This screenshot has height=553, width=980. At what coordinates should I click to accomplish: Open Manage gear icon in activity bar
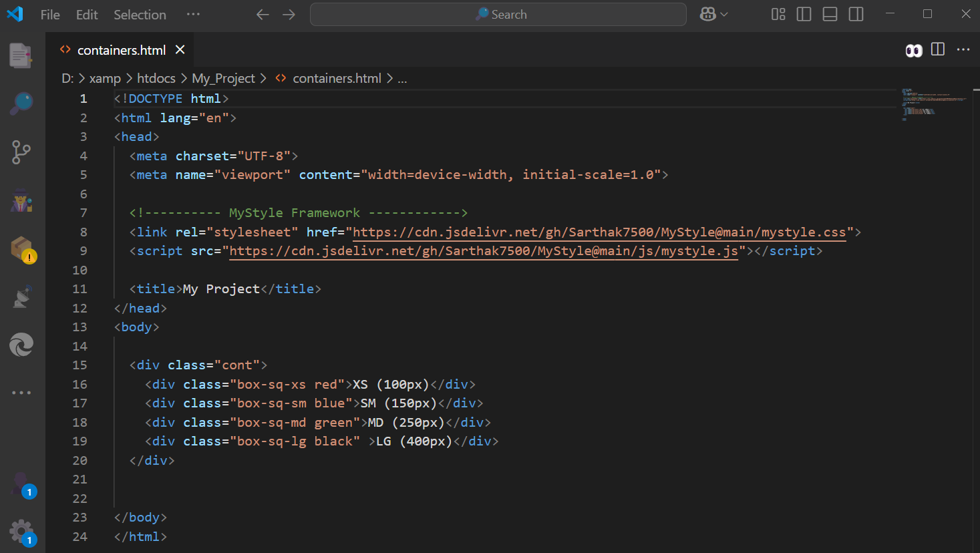[x=21, y=532]
